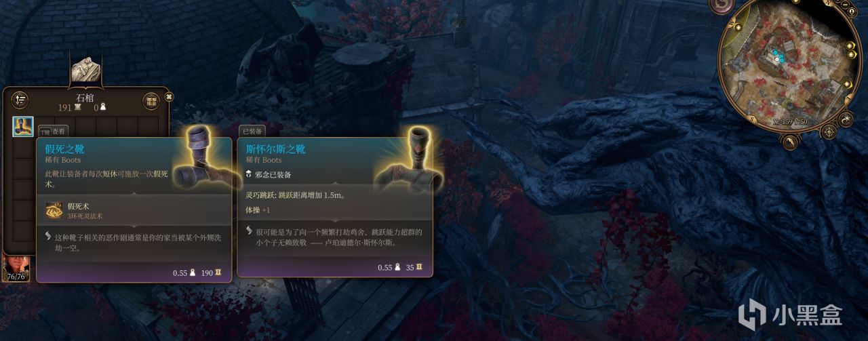The image size is (868, 341).
Task: Click the 假死之靴 item title
Action: 65,149
